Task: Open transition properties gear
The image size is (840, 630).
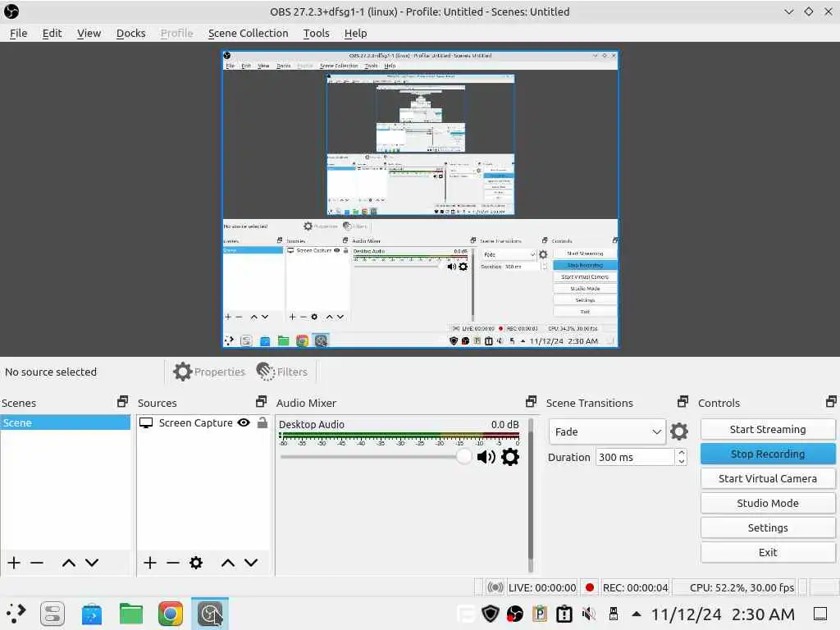Action: (x=678, y=431)
